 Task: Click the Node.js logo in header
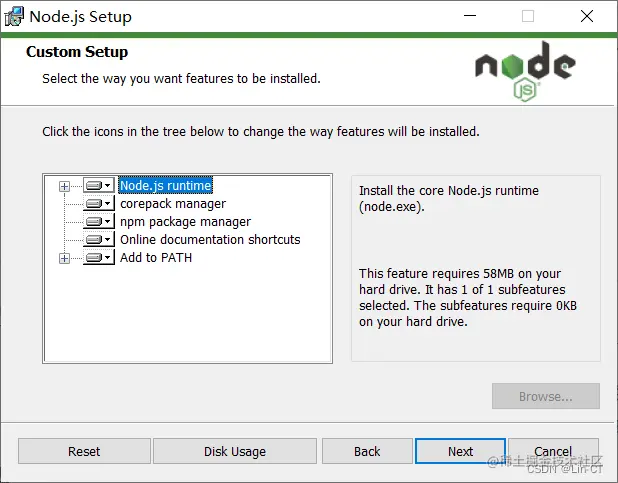click(x=525, y=71)
